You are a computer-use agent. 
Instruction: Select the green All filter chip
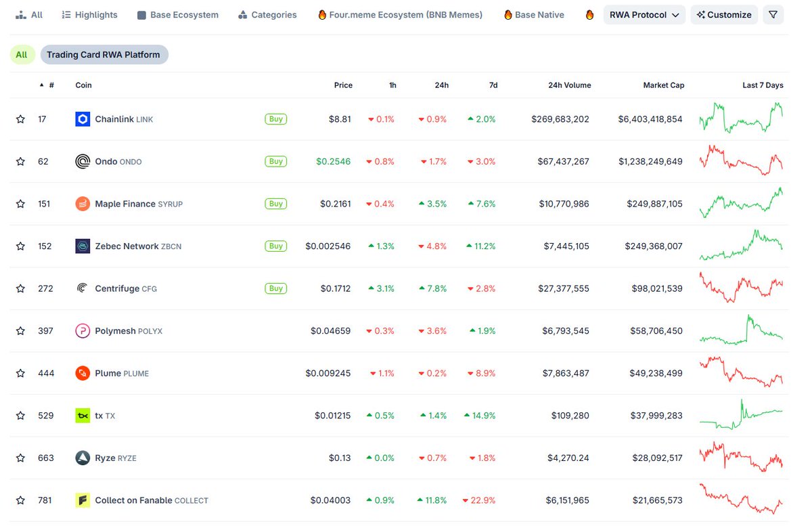22,55
